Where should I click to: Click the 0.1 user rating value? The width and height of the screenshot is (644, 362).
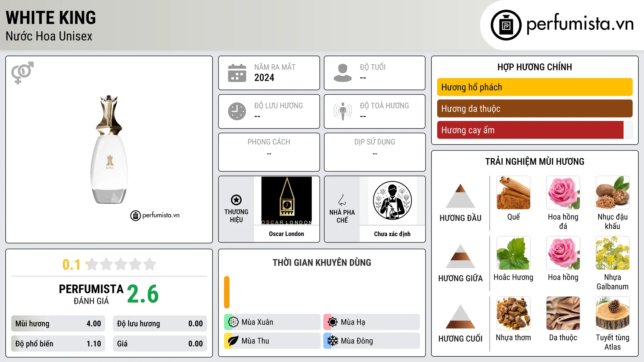coord(71,265)
